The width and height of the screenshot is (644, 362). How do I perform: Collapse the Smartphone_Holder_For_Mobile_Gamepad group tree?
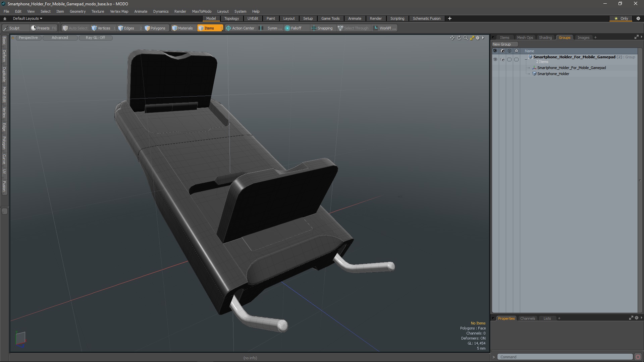pyautogui.click(x=526, y=59)
